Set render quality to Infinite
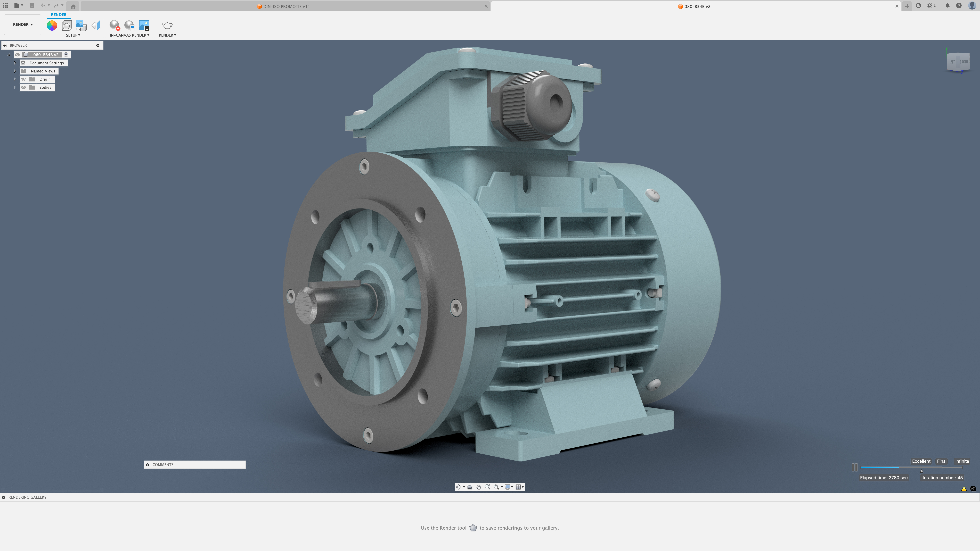 [962, 461]
